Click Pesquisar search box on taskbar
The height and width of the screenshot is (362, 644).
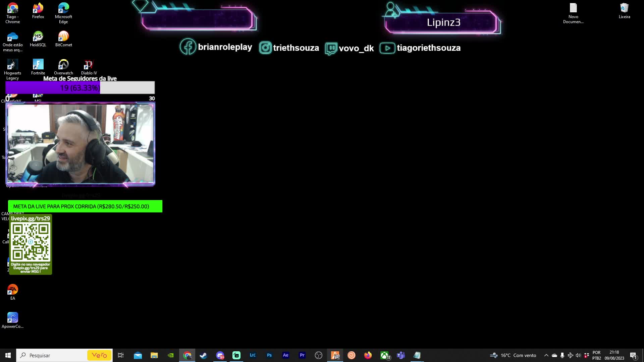coord(64,355)
